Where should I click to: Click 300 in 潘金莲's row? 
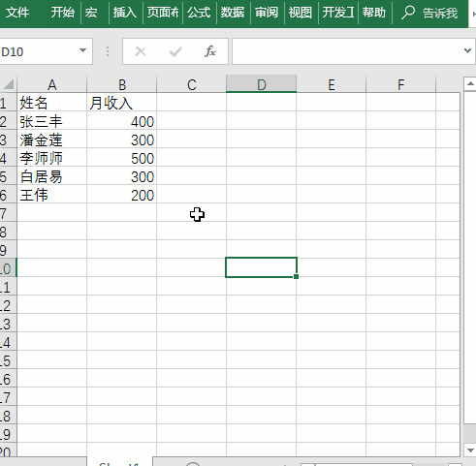pyautogui.click(x=122, y=140)
